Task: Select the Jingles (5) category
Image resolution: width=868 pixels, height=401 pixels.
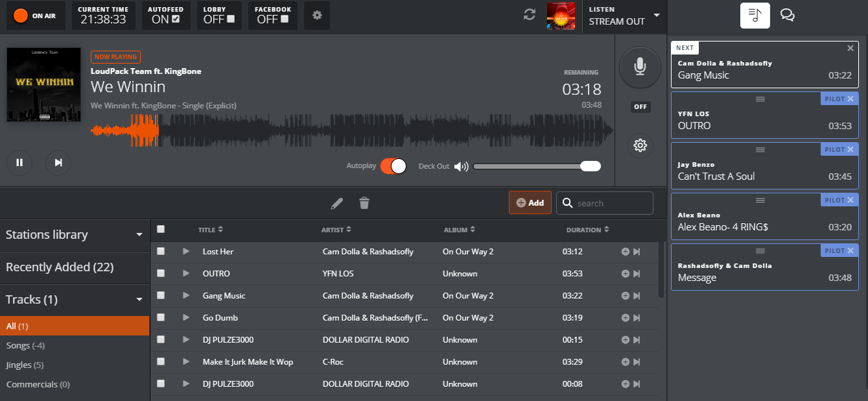Action: [x=25, y=365]
